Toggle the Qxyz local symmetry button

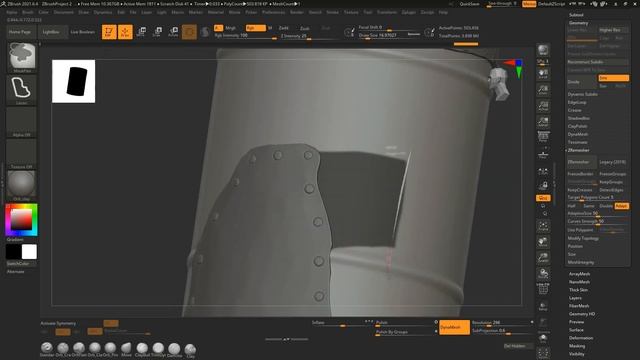543,198
